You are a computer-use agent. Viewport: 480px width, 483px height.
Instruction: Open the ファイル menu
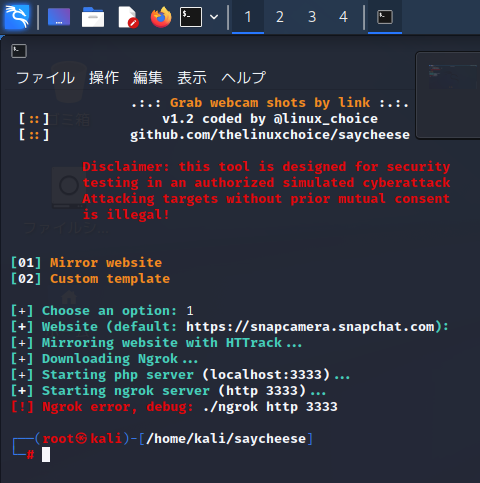pyautogui.click(x=46, y=78)
